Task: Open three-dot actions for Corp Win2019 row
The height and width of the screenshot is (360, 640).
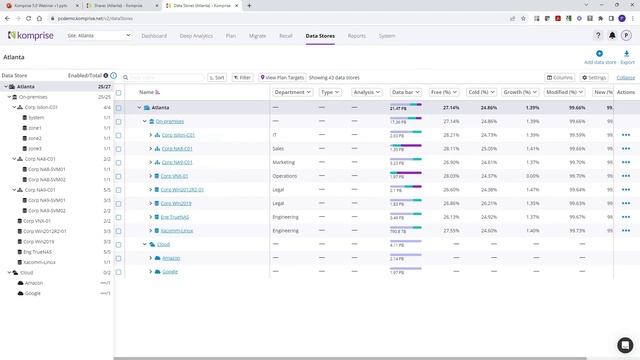Action: pyautogui.click(x=626, y=203)
